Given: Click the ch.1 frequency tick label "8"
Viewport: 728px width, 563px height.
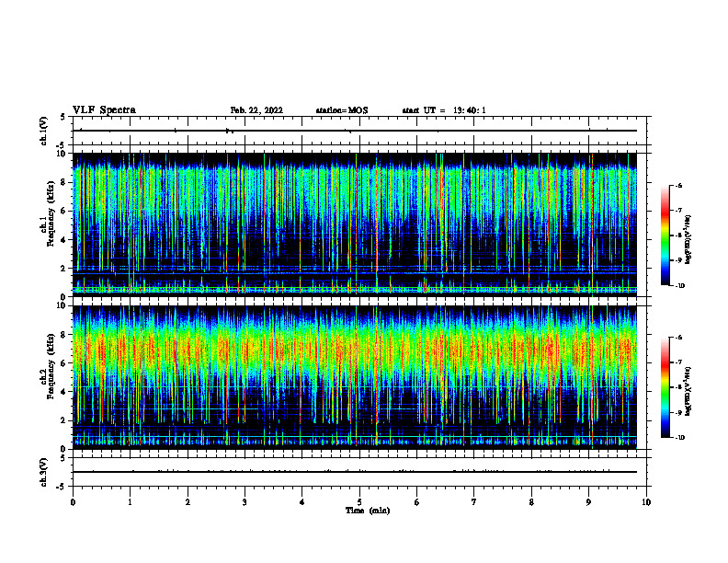Looking at the screenshot, I should coord(63,182).
